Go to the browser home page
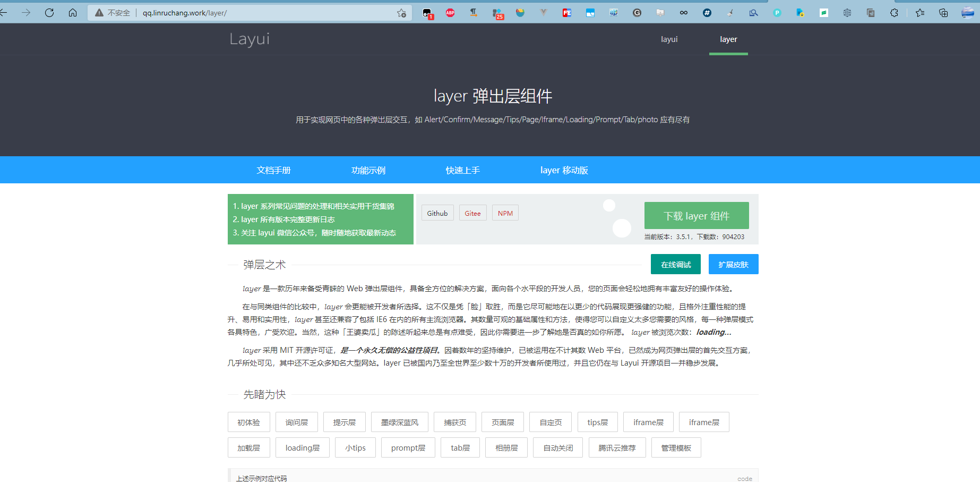The width and height of the screenshot is (980, 482). coord(73,13)
